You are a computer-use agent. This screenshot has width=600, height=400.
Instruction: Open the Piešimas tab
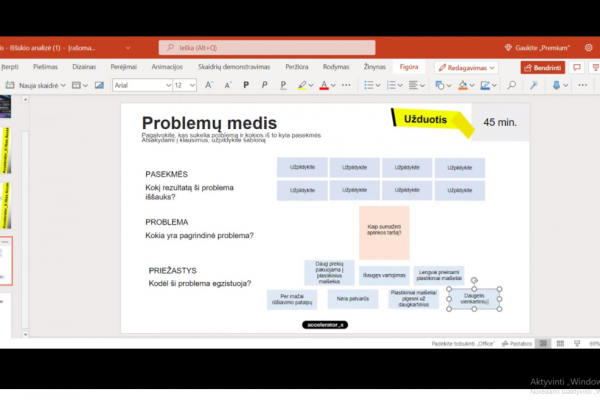[45, 67]
